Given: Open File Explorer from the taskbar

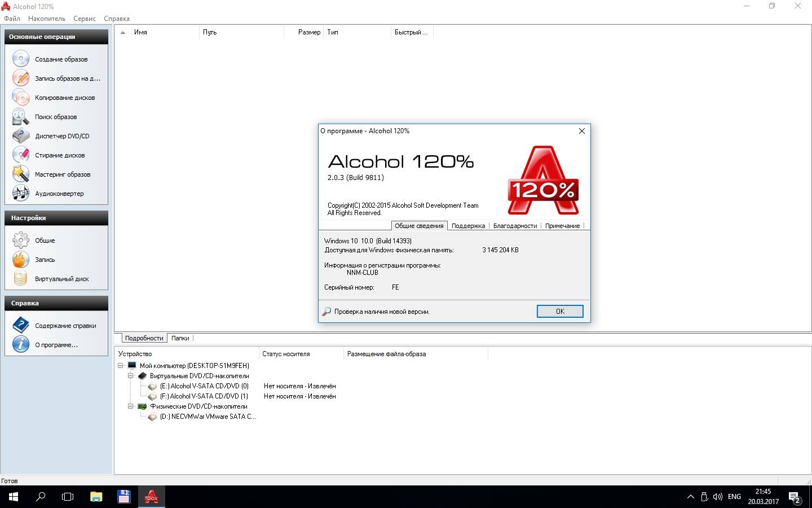Looking at the screenshot, I should [x=96, y=497].
